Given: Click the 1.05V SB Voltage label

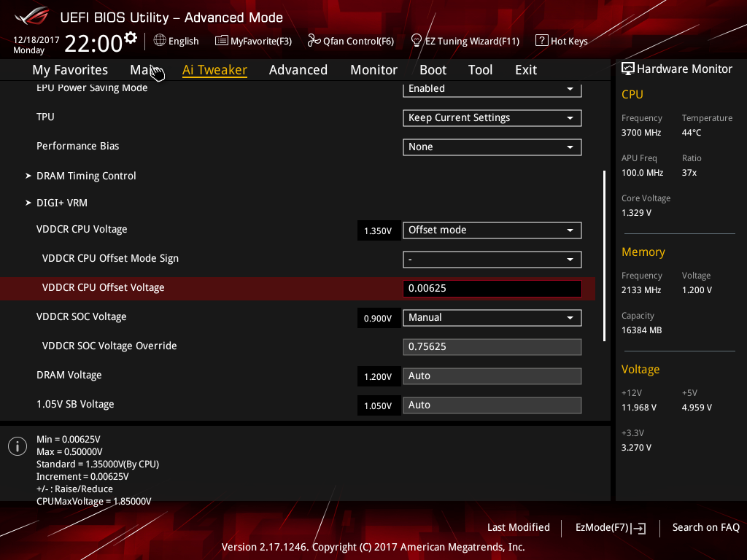Looking at the screenshot, I should click(75, 404).
